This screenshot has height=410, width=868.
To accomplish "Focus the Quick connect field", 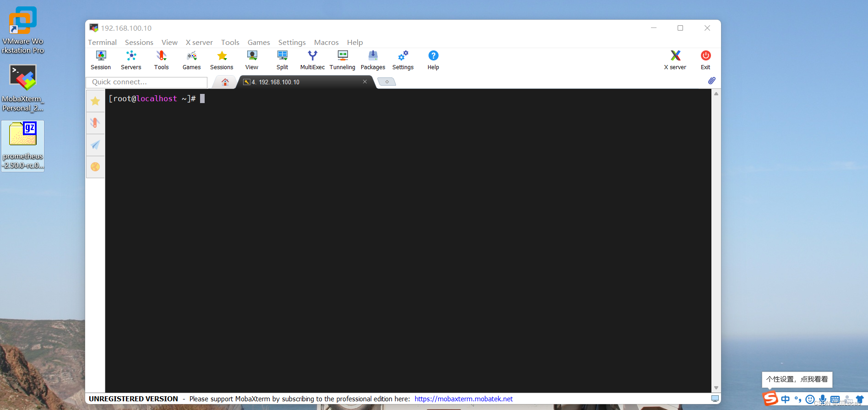I will click(146, 82).
